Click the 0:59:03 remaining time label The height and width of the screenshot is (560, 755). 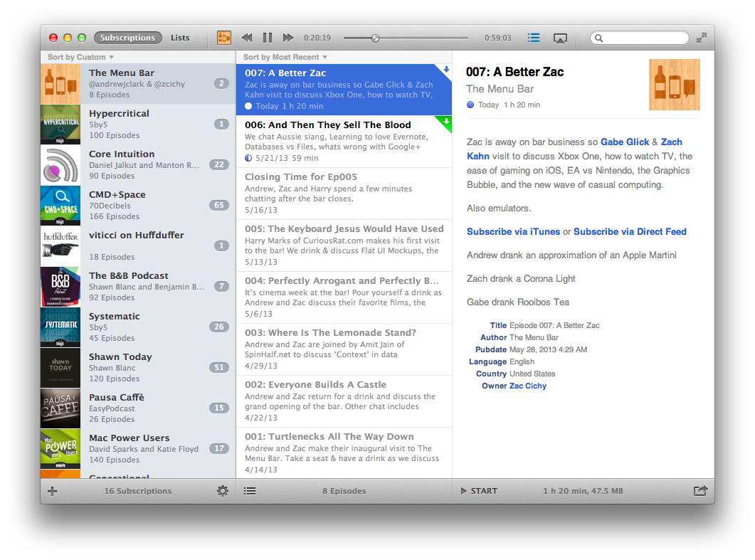click(x=498, y=38)
